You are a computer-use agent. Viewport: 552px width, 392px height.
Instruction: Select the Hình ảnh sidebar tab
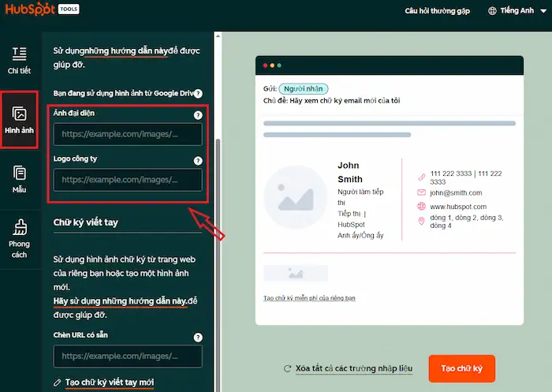click(x=20, y=120)
